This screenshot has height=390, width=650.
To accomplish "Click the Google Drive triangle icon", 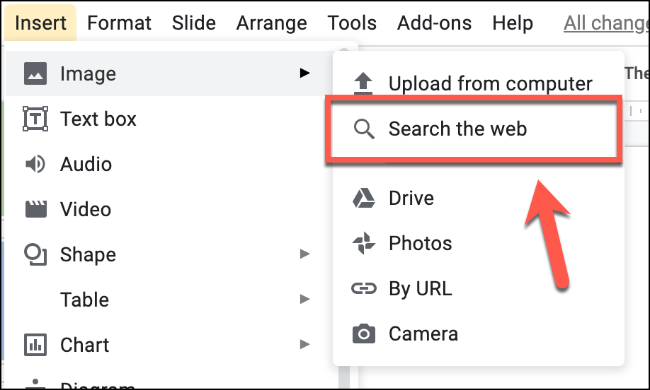I will (x=364, y=198).
